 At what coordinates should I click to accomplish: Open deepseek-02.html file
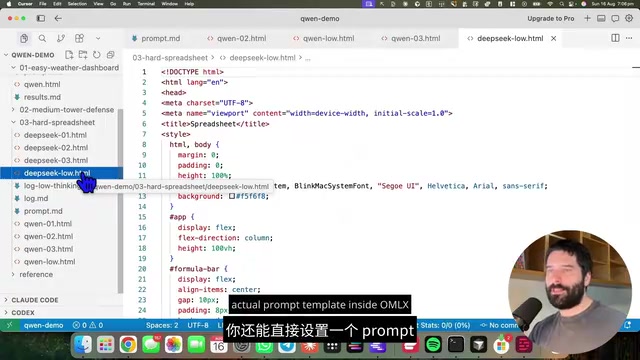56,147
